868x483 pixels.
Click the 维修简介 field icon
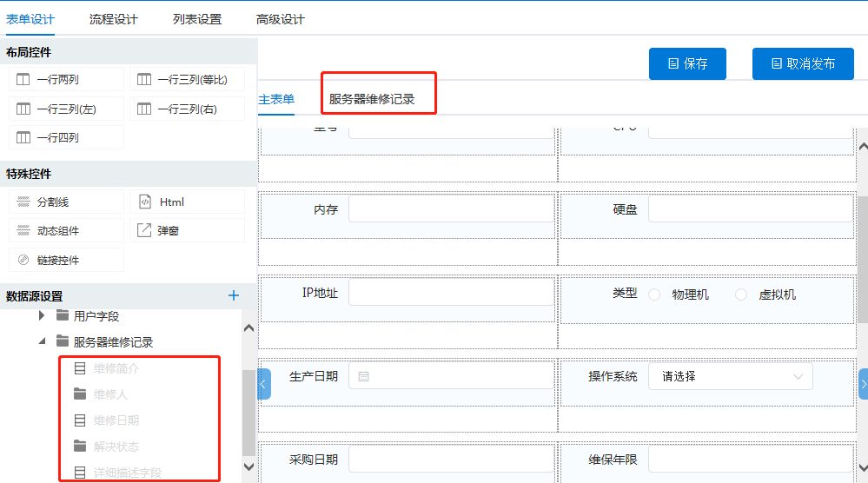tap(80, 368)
